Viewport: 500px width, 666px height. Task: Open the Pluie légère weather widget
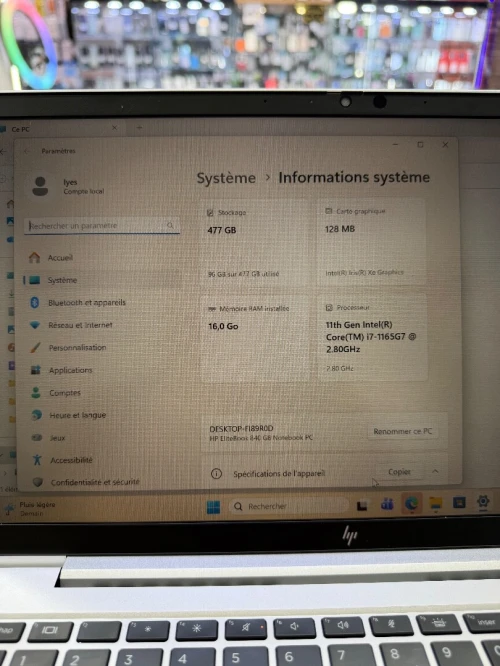pos(30,509)
